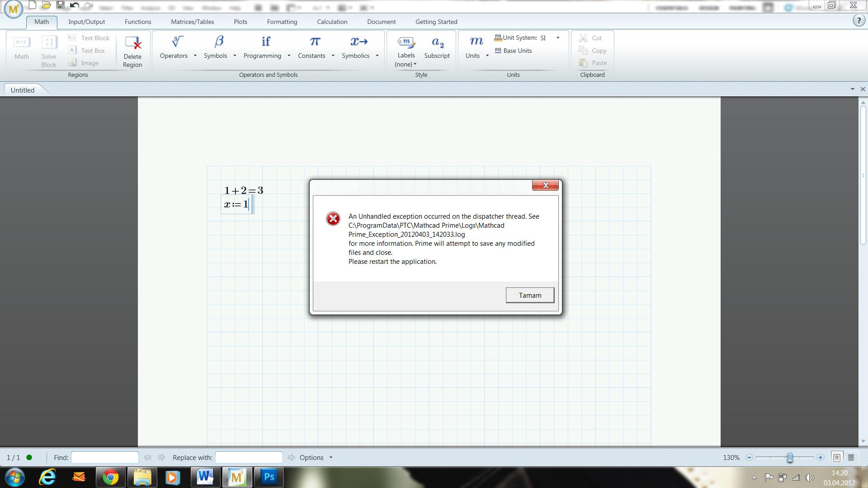Click the Labels tag icon

[406, 42]
